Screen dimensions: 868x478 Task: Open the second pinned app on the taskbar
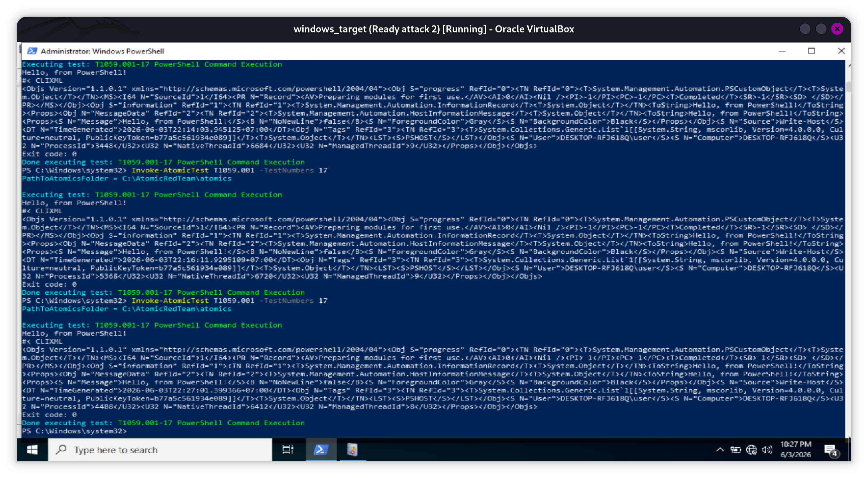[352, 450]
